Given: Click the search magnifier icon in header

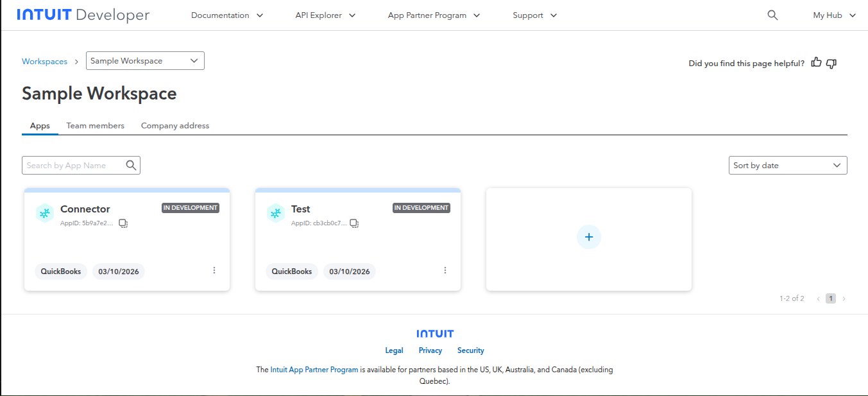Looking at the screenshot, I should [772, 15].
